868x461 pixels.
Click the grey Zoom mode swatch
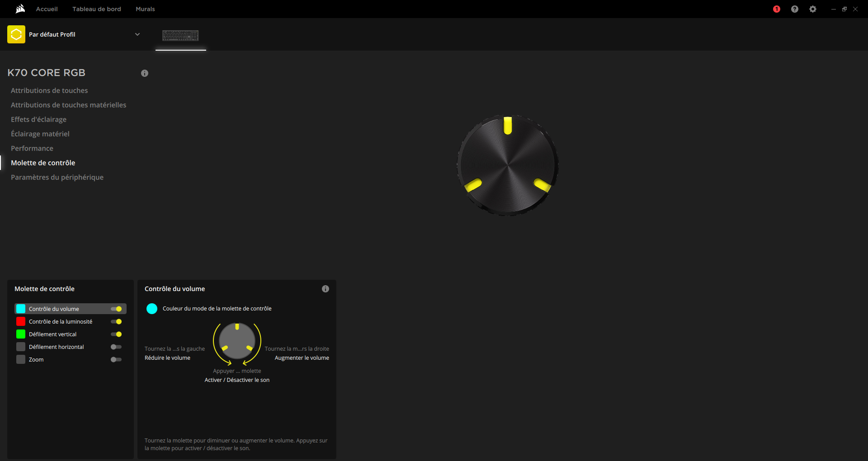click(x=21, y=359)
